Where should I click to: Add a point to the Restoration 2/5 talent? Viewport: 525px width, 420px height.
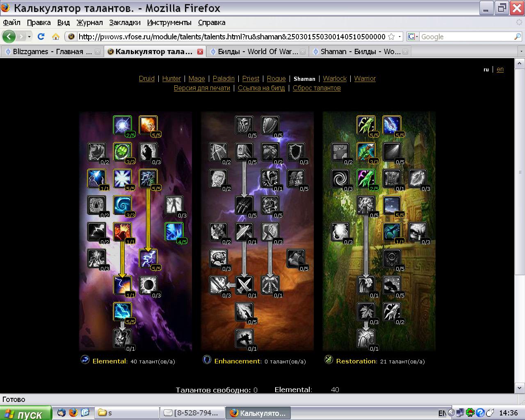(x=366, y=179)
